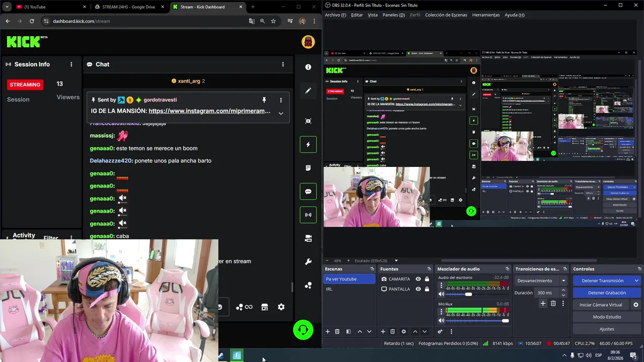Adjust Audio del escritorio volume slider
Image resolution: width=644 pixels, height=362 pixels.
point(476,294)
